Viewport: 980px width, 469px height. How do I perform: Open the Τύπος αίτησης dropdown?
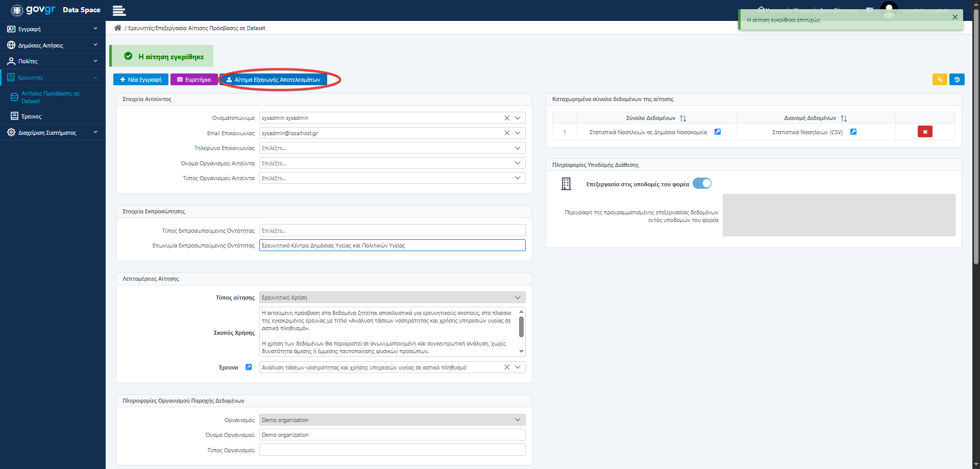518,298
